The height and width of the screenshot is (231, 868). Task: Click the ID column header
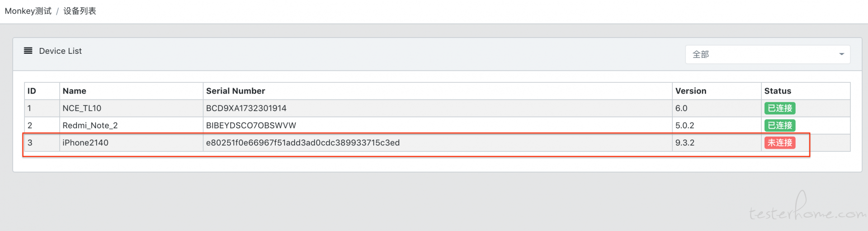(32, 91)
